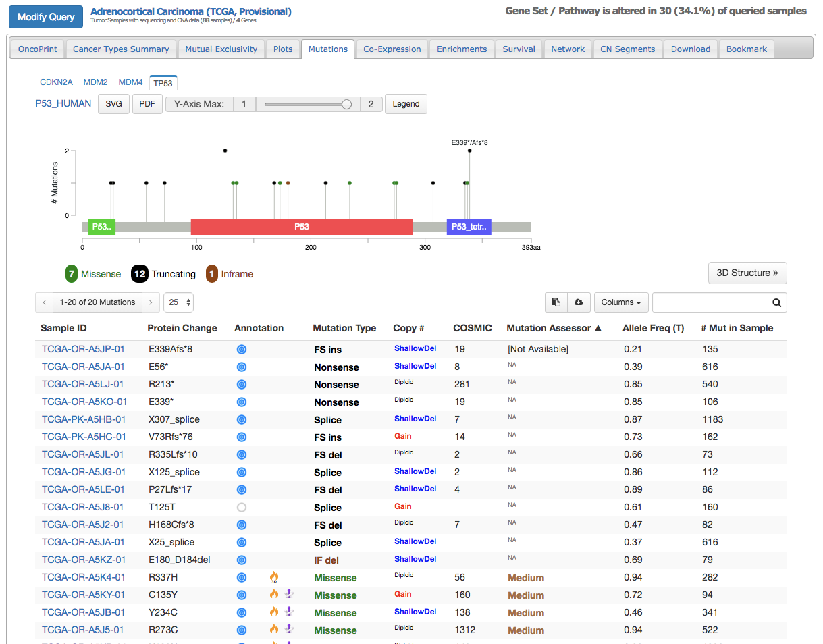Click the next-page arrow beside 1-20 of 20 Mutations

coord(151,302)
